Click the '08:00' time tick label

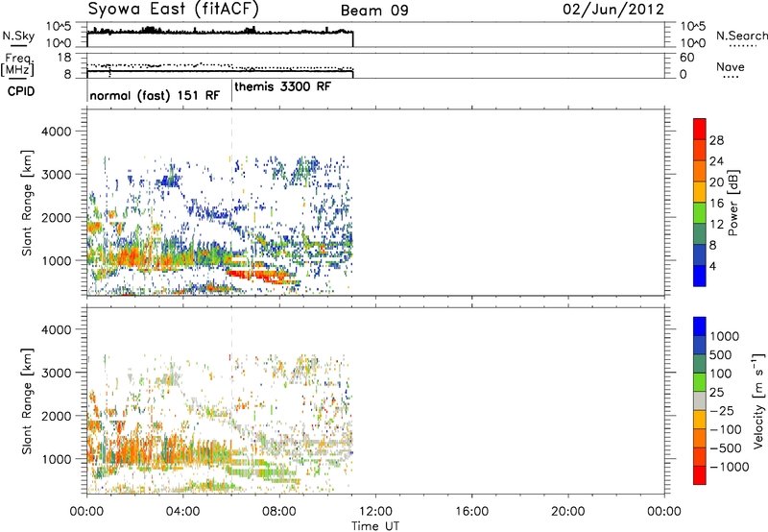point(279,512)
